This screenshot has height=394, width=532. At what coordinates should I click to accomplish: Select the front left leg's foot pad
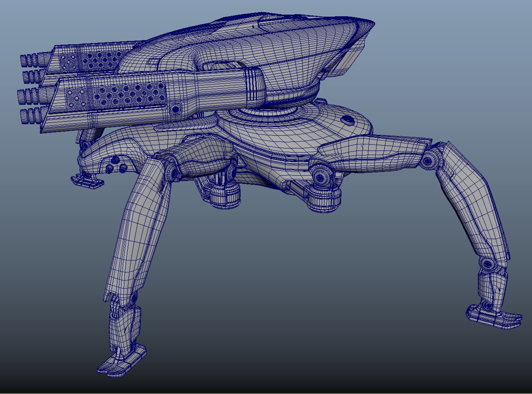point(122,361)
